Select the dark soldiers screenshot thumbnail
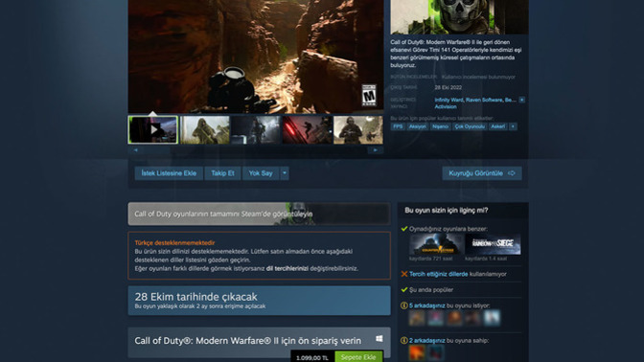The width and height of the screenshot is (644, 362). (256, 129)
